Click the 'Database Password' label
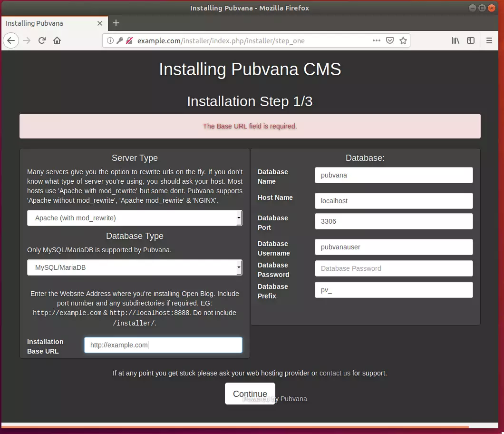The height and width of the screenshot is (434, 504). (273, 270)
